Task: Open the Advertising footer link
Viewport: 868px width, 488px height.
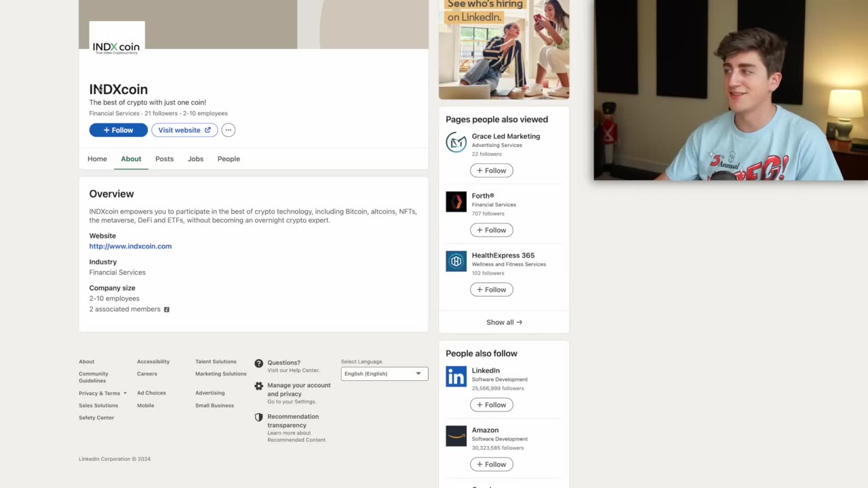Action: [210, 393]
